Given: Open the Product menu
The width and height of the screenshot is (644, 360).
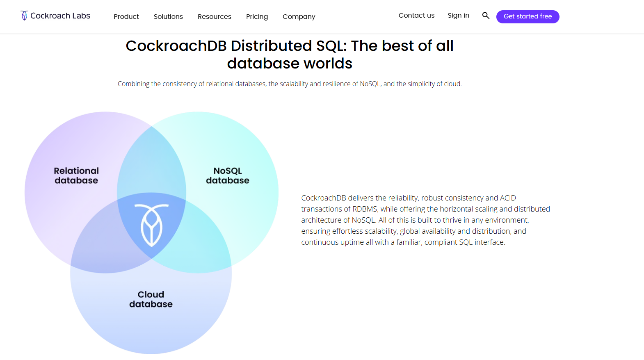Looking at the screenshot, I should pos(126,16).
